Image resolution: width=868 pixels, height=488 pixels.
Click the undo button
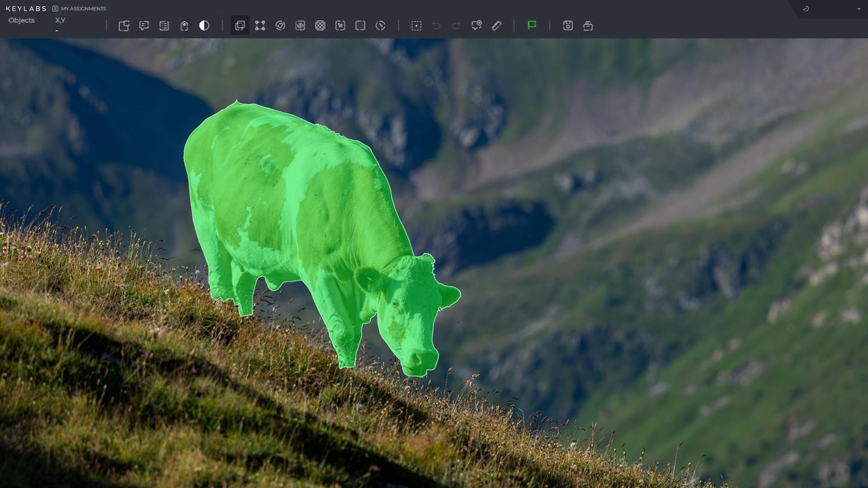point(436,26)
